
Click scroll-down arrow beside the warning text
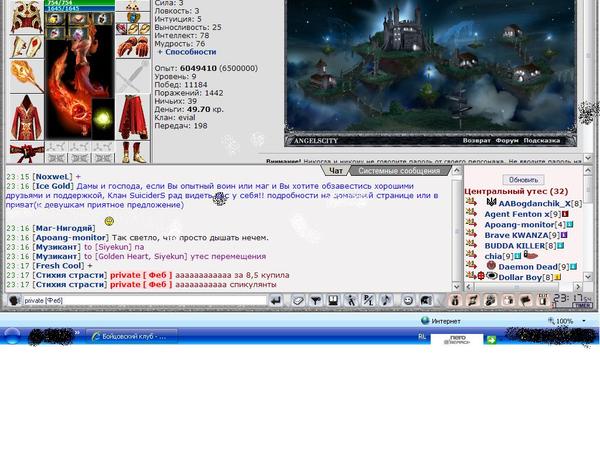click(x=588, y=158)
